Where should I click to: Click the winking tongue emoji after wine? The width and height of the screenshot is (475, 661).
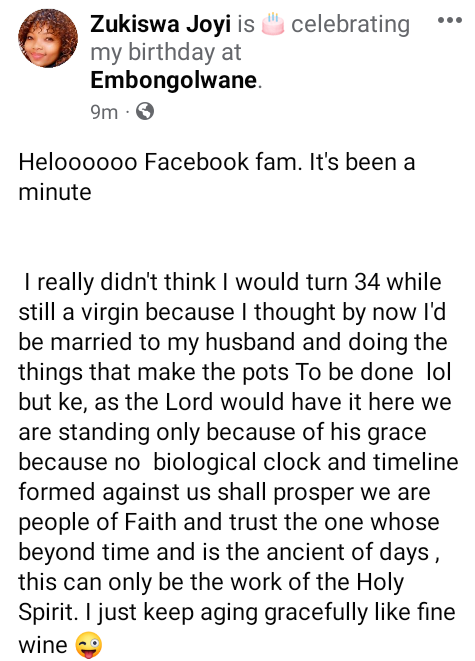[89, 645]
